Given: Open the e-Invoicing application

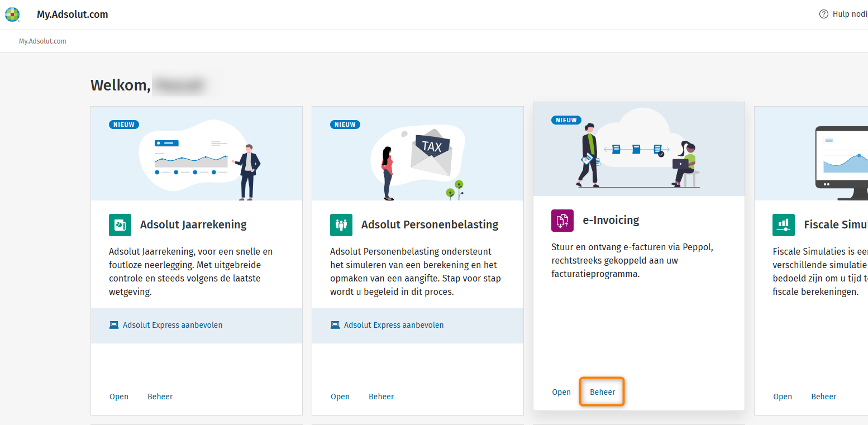Looking at the screenshot, I should click(x=561, y=392).
